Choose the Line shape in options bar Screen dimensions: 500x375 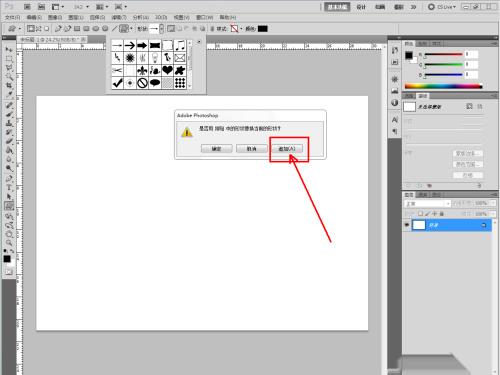(114, 29)
